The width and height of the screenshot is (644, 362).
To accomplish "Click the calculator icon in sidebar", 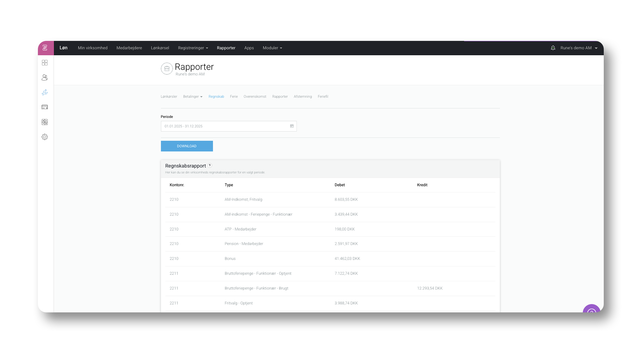I will pos(45,122).
